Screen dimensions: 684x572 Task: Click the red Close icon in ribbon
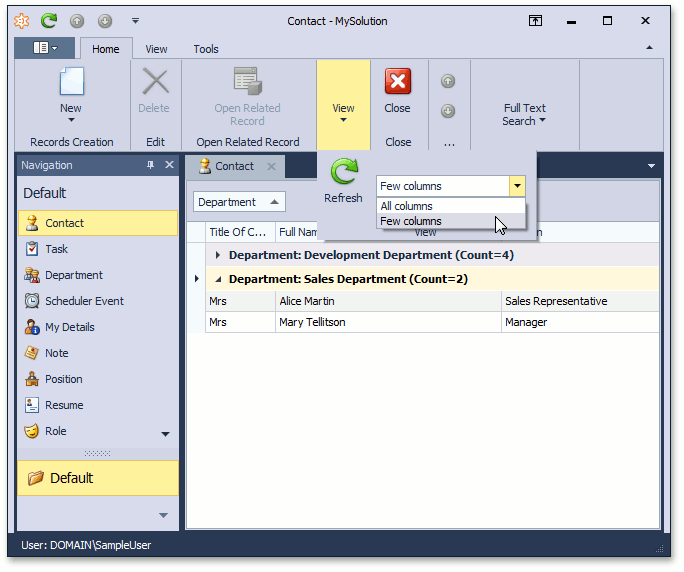point(397,81)
